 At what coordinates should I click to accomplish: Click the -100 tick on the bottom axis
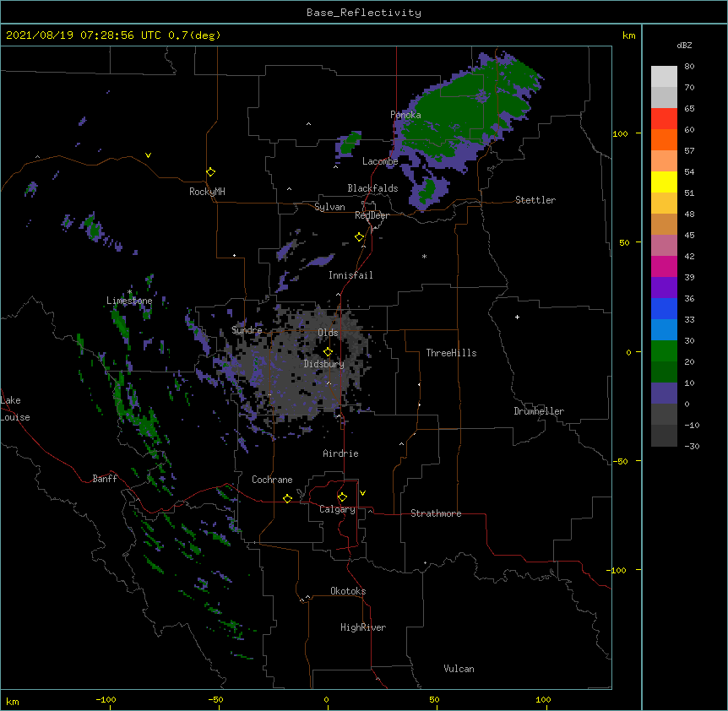106,699
